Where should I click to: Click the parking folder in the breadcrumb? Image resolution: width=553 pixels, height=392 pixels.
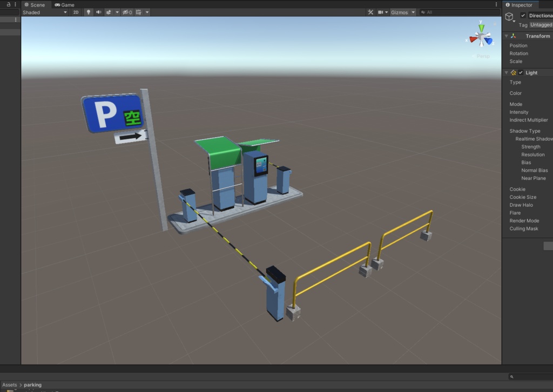(32, 384)
